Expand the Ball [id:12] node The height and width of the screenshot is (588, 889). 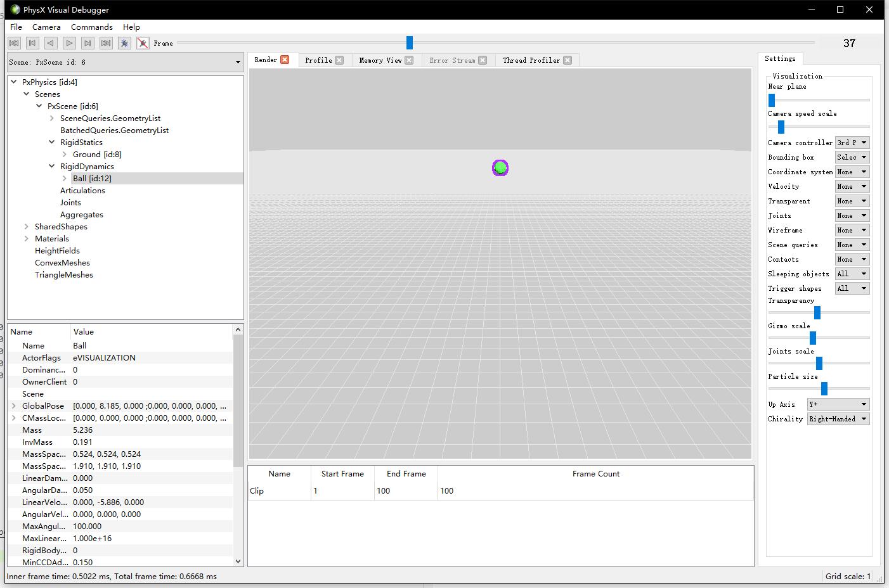[x=65, y=178]
